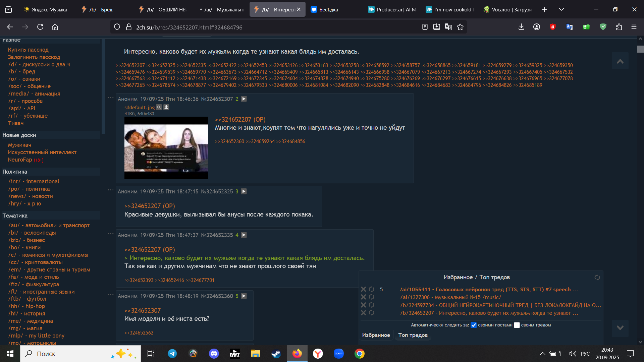
Task: Refresh the /b/324597734 favorite thread entry
Action: click(371, 305)
